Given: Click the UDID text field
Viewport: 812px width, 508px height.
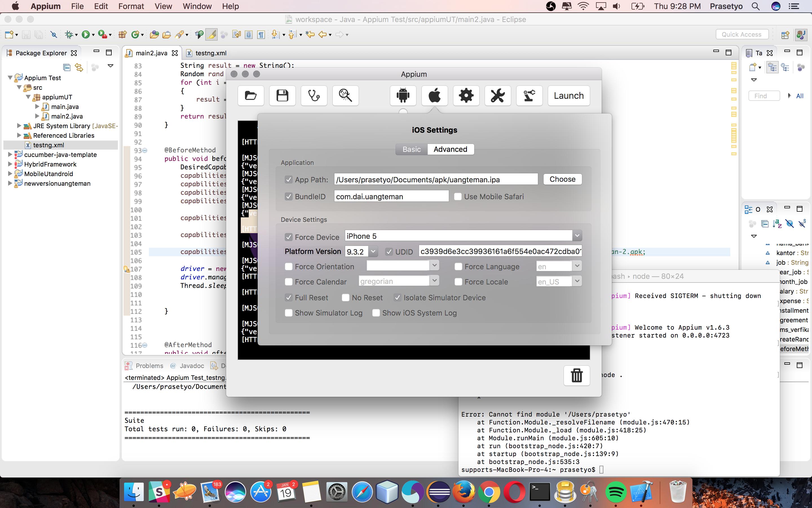Looking at the screenshot, I should [500, 251].
